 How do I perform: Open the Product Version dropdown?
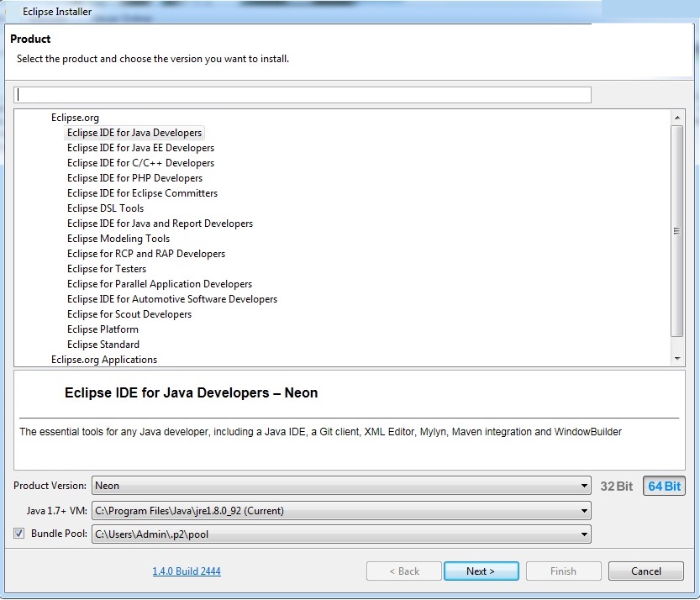341,485
